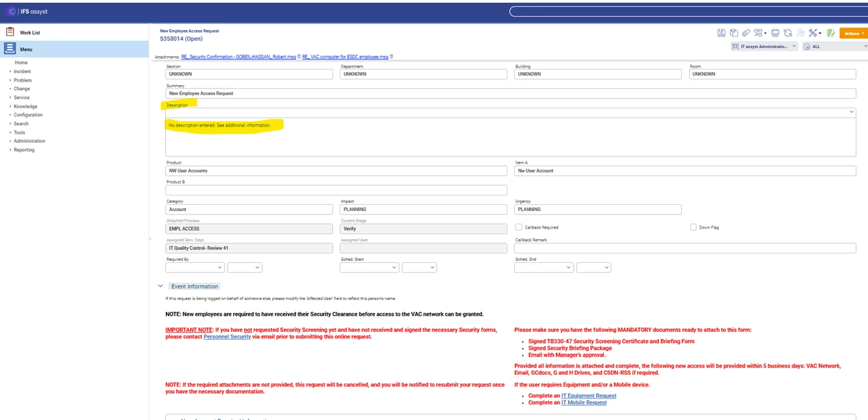Click the Menu panel icon in sidebar
Viewport: 868px width, 420px height.
pos(9,49)
